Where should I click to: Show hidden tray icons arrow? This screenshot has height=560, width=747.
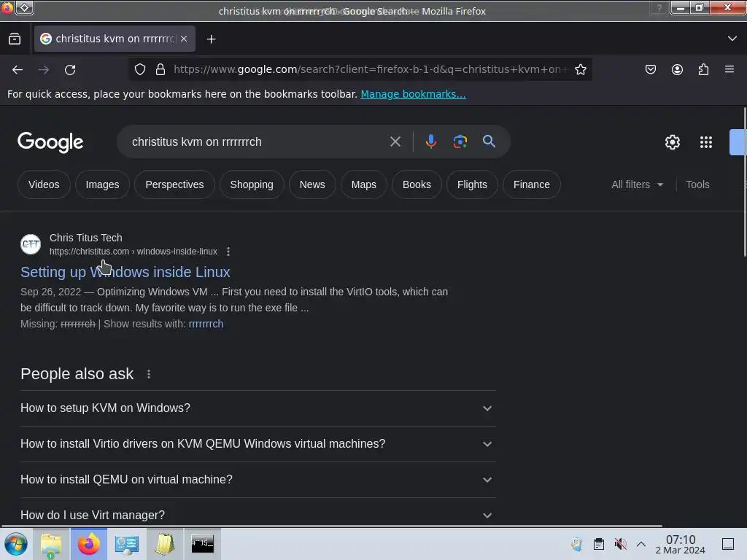[x=641, y=544]
